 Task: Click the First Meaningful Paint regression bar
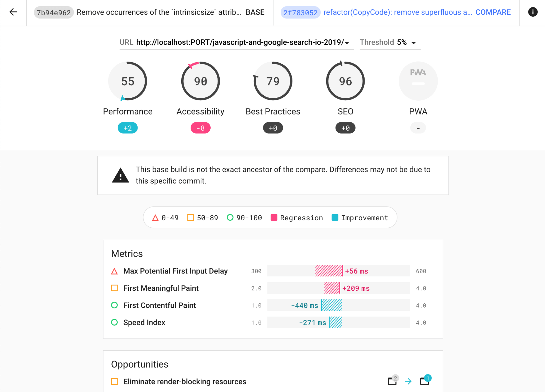coord(333,288)
